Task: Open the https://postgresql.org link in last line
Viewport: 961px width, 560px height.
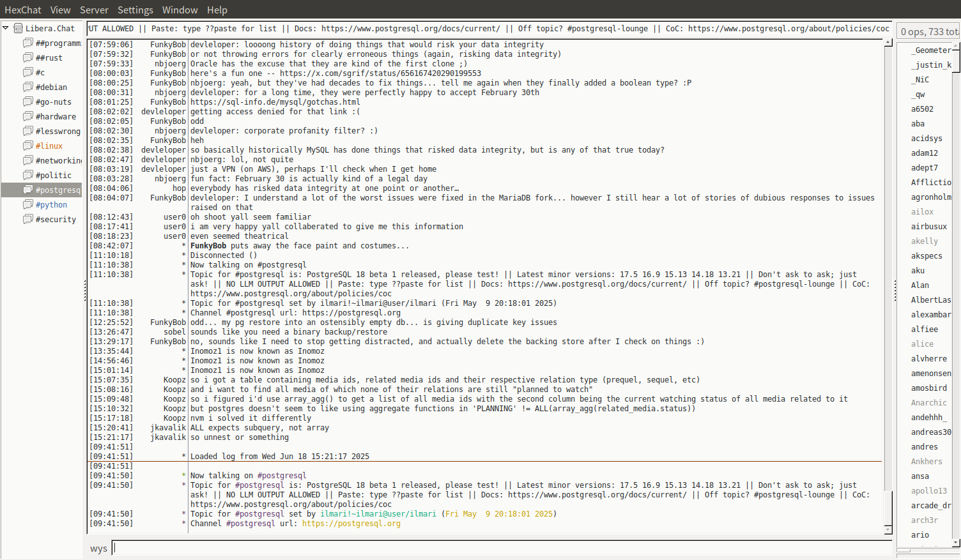Action: click(x=351, y=524)
